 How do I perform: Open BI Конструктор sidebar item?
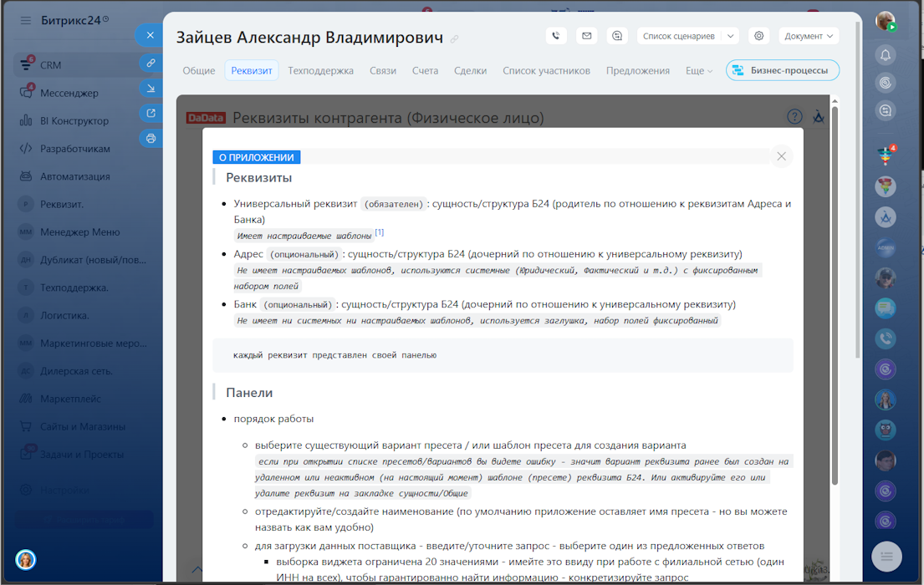coord(74,121)
